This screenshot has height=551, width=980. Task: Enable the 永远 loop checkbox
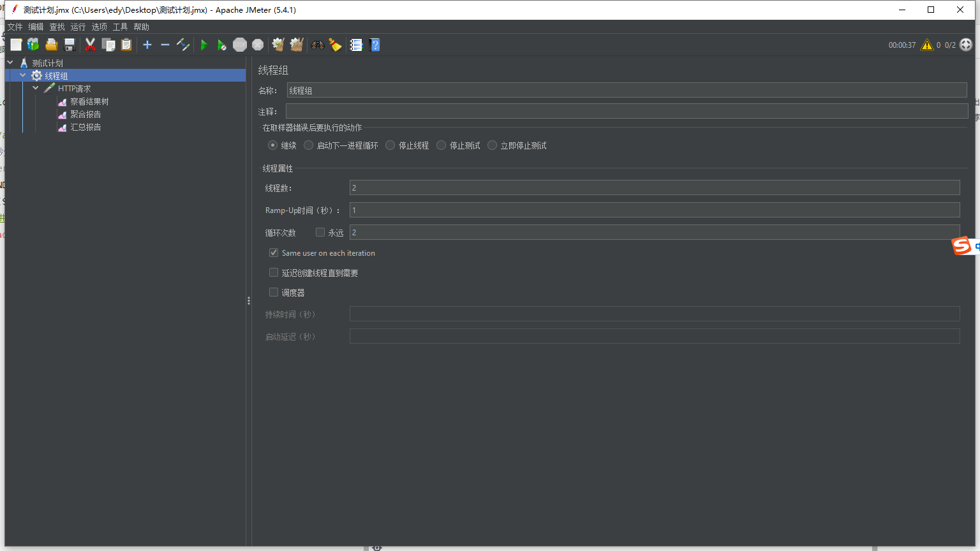[320, 232]
